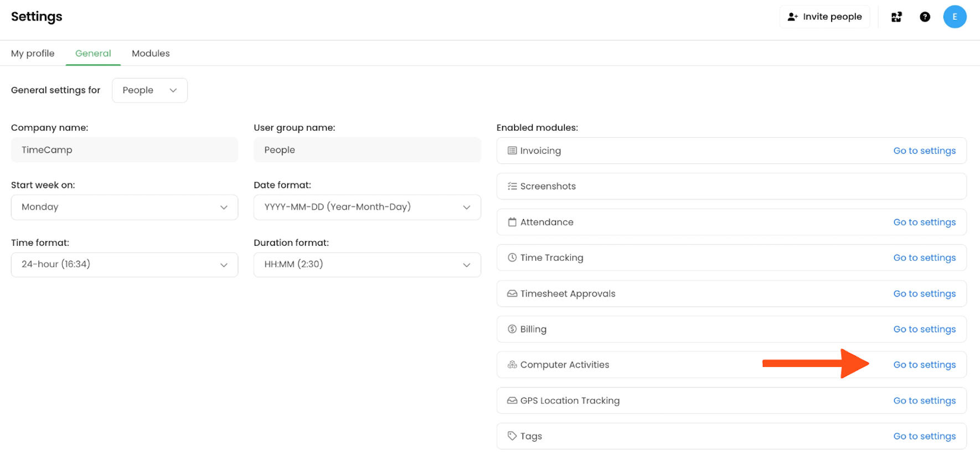The height and width of the screenshot is (456, 980).
Task: Switch to the Modules tab
Action: (x=151, y=54)
